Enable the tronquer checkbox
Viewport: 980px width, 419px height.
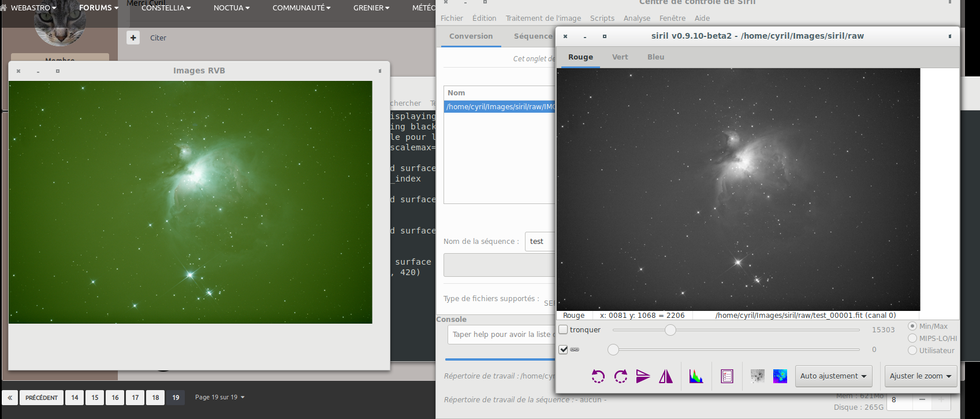[x=563, y=330]
